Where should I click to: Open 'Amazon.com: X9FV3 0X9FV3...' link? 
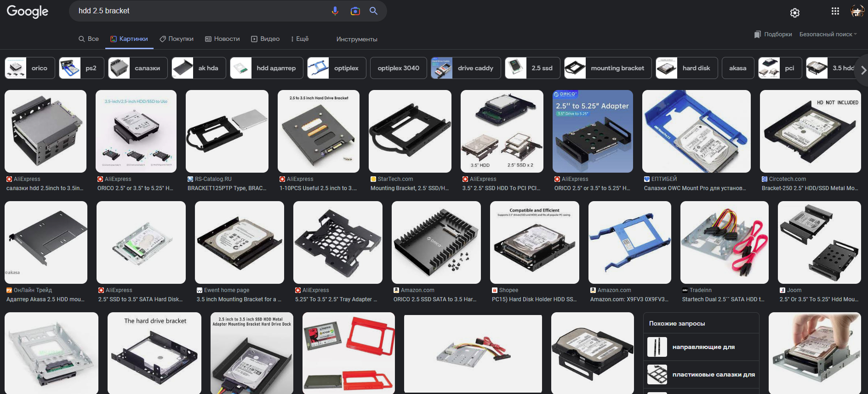point(629,299)
